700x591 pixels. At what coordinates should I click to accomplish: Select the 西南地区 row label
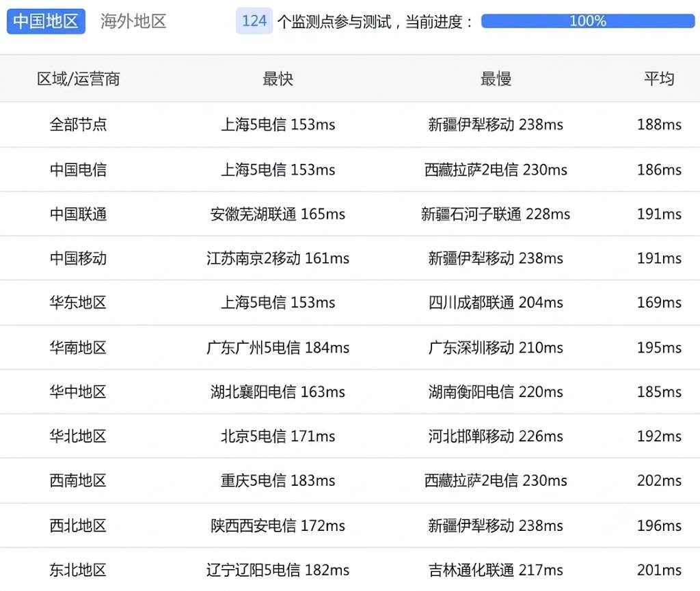tap(78, 480)
